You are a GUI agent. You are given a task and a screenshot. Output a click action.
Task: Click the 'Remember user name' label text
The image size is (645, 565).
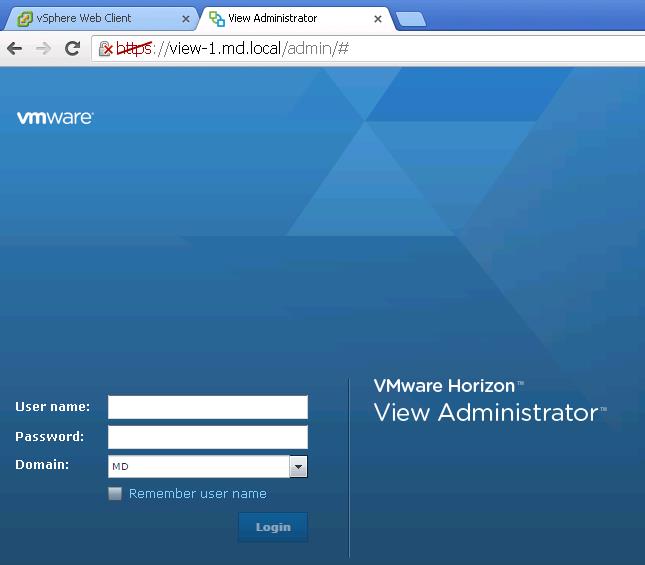pyautogui.click(x=197, y=493)
